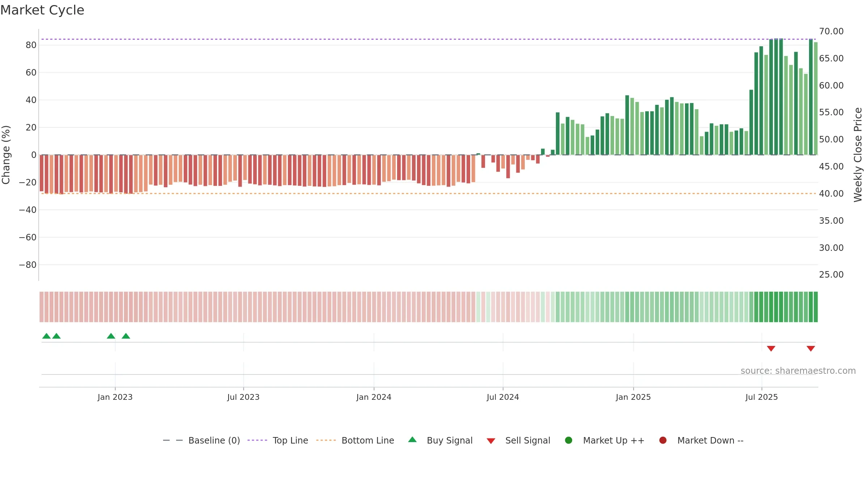The height and width of the screenshot is (488, 868).
Task: Click the 55.00 price tick label
Action: click(831, 112)
